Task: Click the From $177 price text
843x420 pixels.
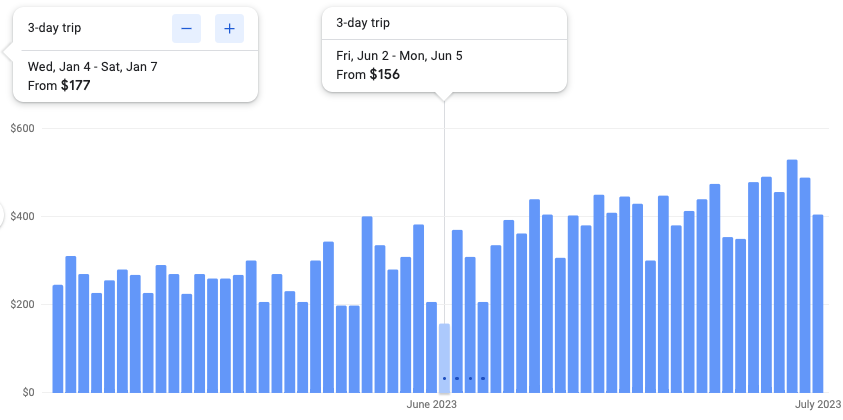Action: [x=59, y=85]
